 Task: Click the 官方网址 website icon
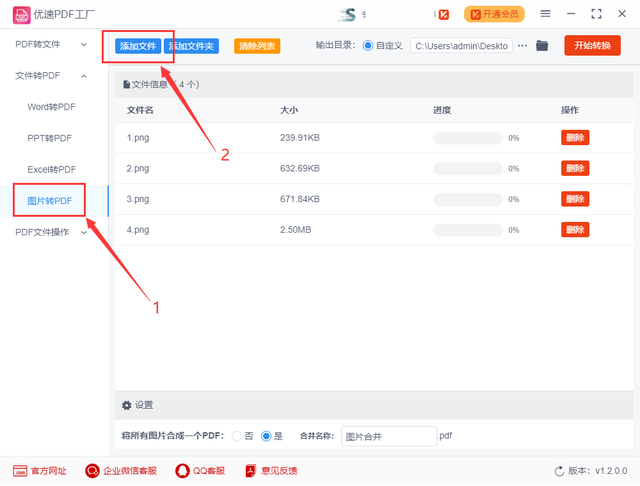pyautogui.click(x=20, y=471)
